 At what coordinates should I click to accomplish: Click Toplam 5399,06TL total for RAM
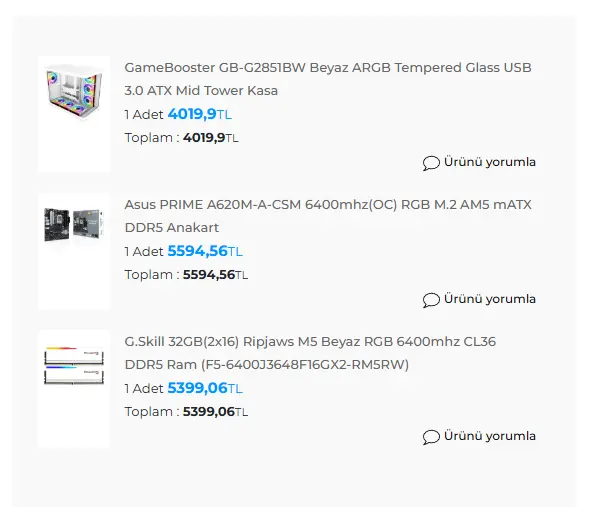click(186, 412)
